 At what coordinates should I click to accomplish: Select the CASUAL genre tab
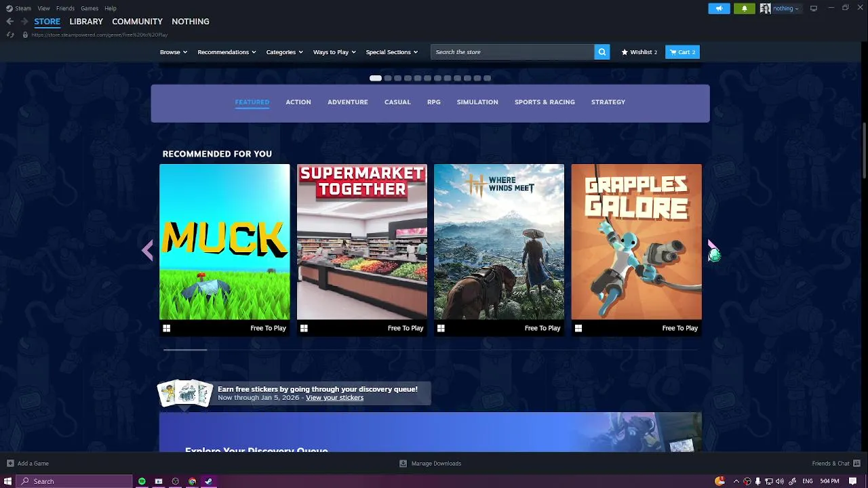coord(397,102)
